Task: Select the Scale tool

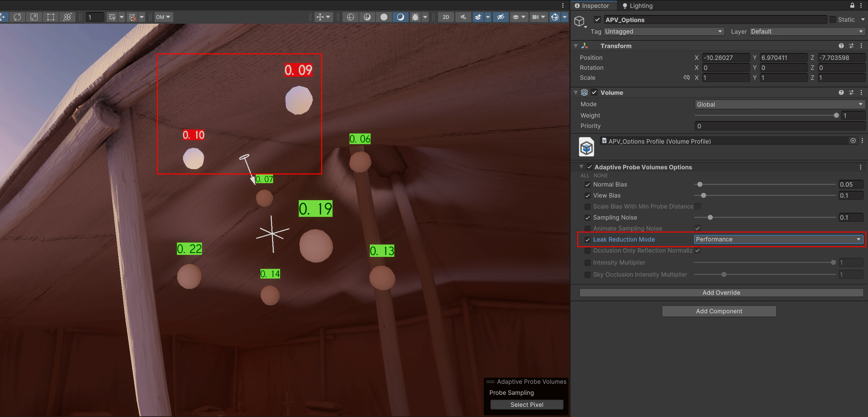Action: click(34, 17)
